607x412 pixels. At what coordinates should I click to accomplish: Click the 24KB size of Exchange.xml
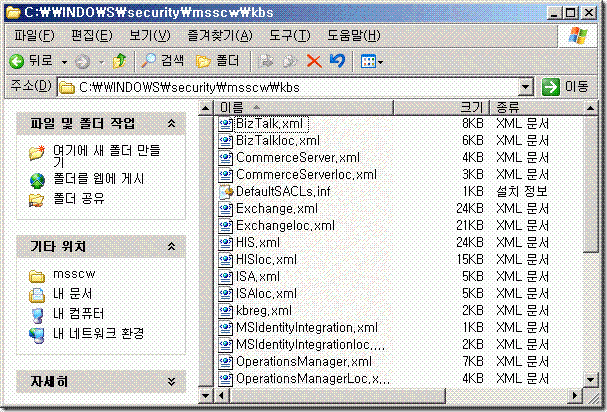(x=470, y=209)
